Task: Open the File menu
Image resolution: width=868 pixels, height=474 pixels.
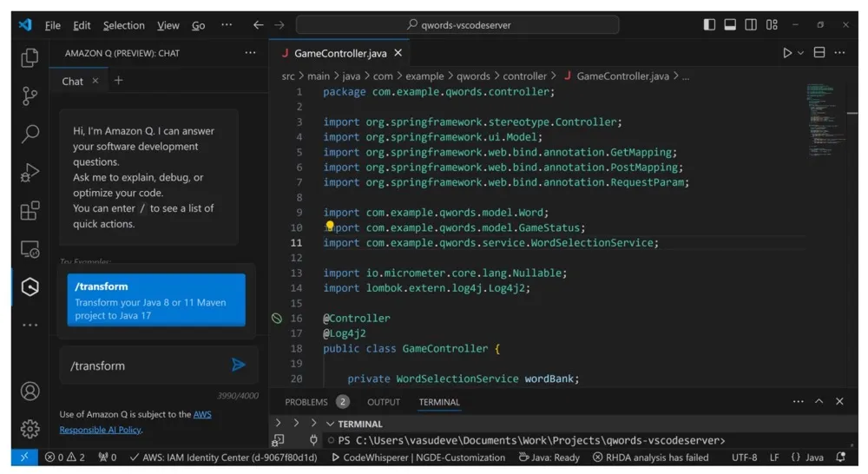Action: click(53, 25)
